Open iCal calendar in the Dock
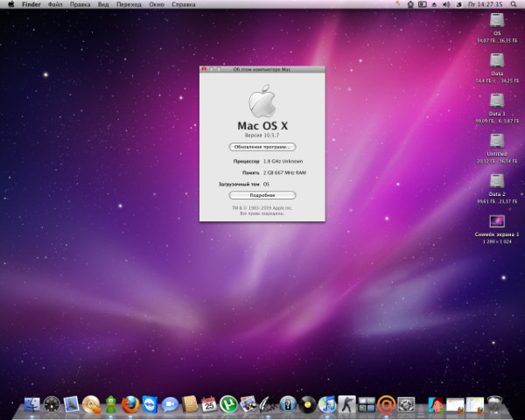The height and width of the screenshot is (420, 525). 209,404
